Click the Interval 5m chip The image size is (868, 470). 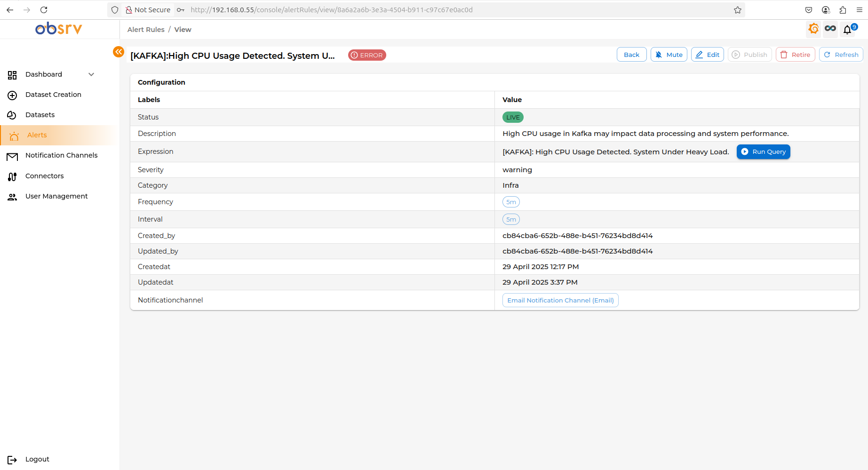tap(511, 219)
